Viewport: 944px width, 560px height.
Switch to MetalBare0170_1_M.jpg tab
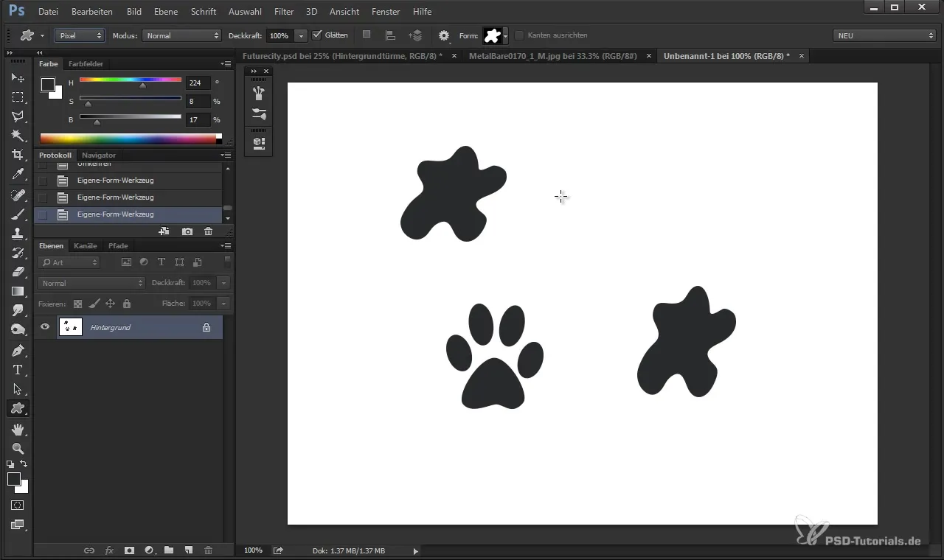click(553, 56)
